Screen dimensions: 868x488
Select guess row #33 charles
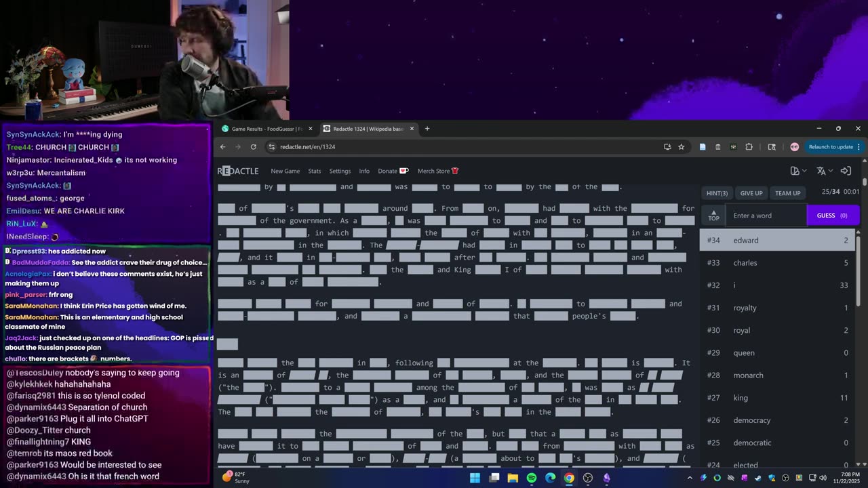(x=777, y=263)
